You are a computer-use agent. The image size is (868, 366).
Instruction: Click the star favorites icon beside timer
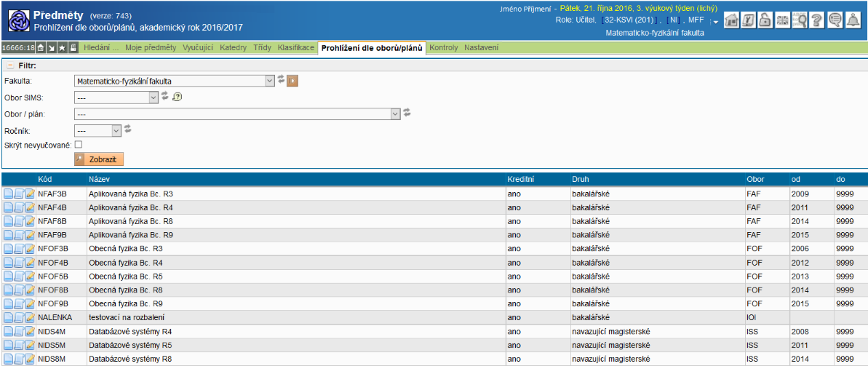pos(63,48)
